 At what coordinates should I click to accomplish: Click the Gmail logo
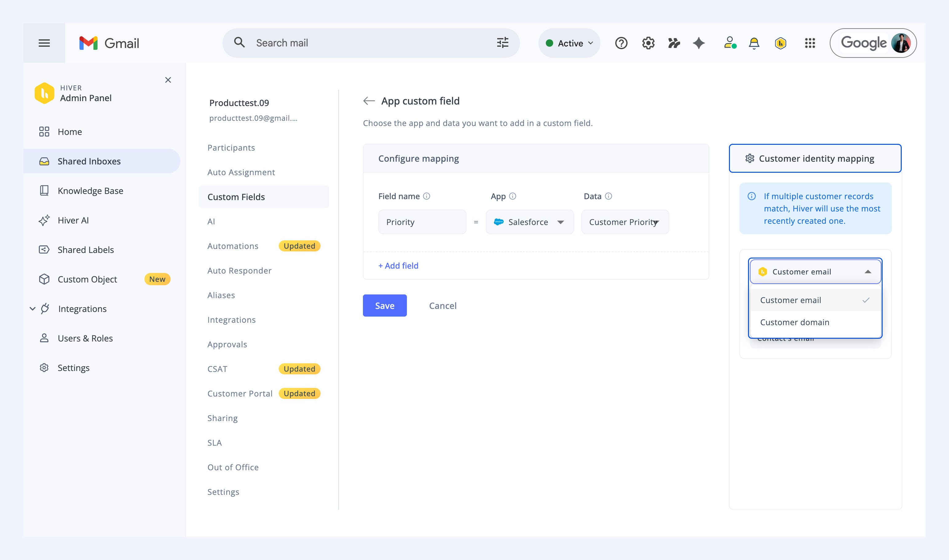click(109, 43)
